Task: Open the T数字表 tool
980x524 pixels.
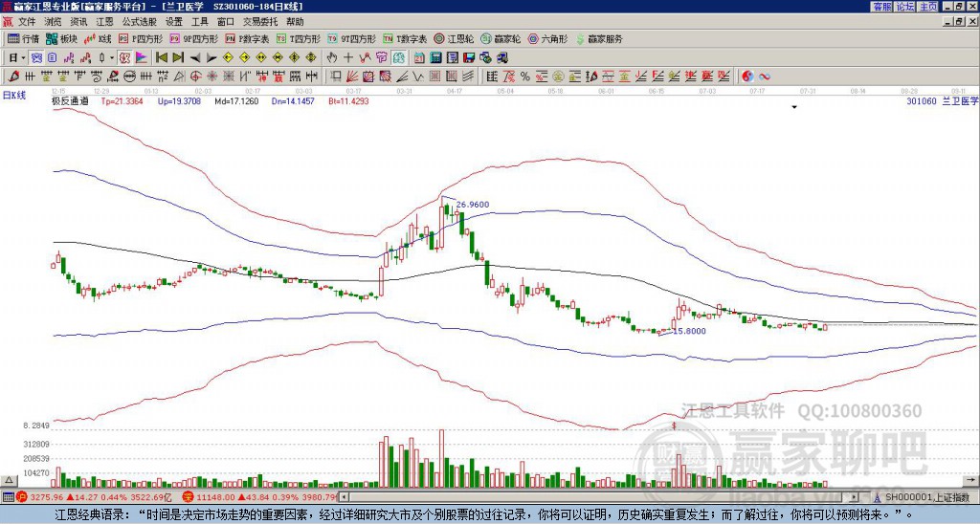Action: click(x=405, y=38)
